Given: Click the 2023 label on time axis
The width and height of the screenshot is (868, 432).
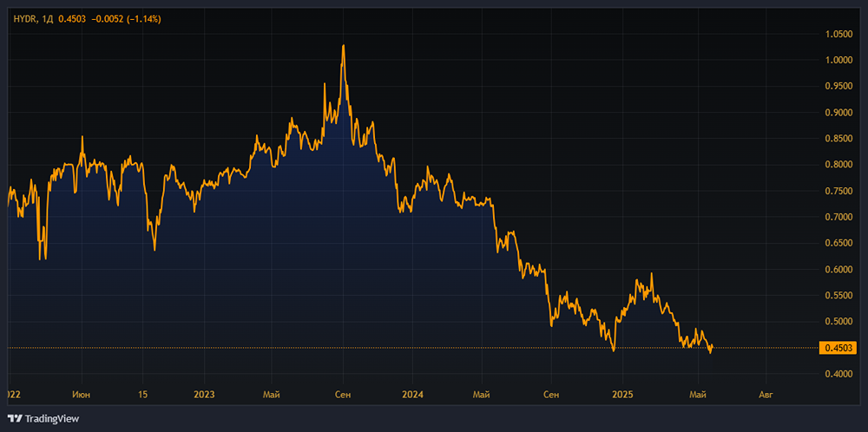Looking at the screenshot, I should (204, 395).
